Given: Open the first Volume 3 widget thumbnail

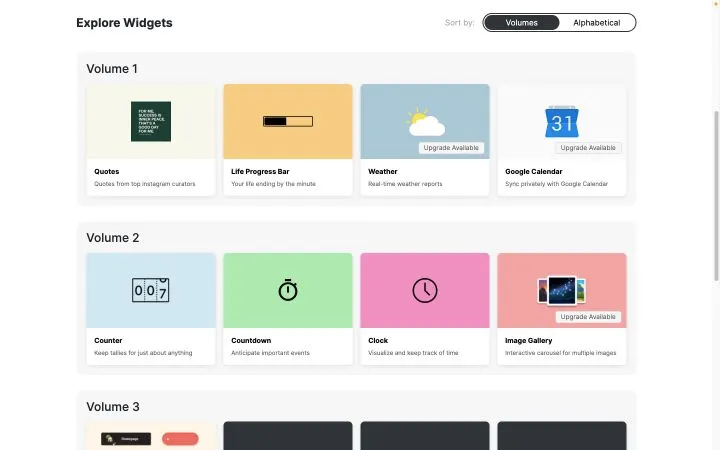Looking at the screenshot, I should [151, 436].
